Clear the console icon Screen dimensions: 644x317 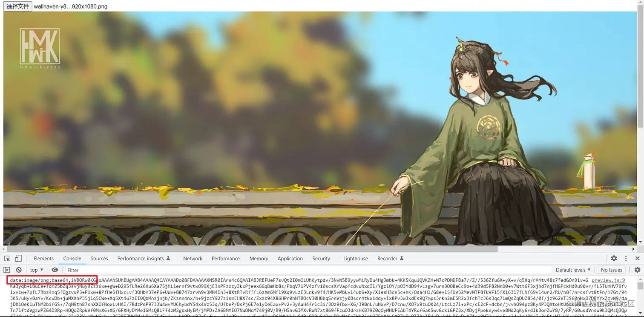pyautogui.click(x=19, y=270)
